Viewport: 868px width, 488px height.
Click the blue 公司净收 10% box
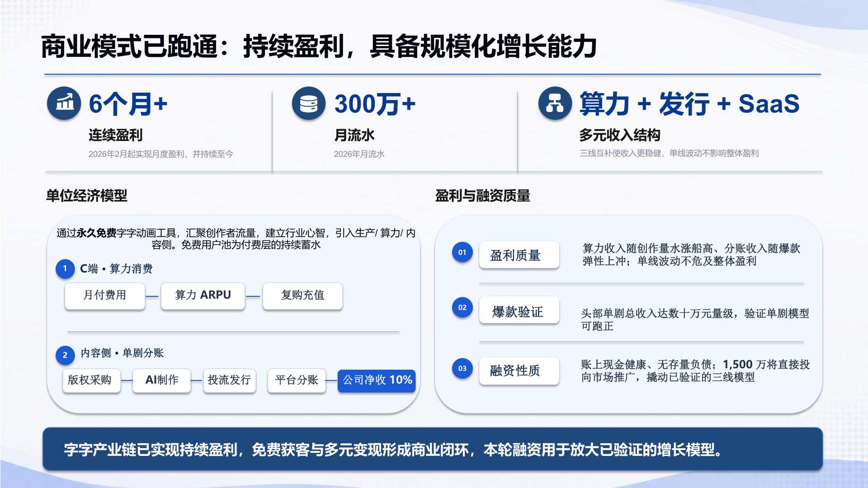coord(377,380)
